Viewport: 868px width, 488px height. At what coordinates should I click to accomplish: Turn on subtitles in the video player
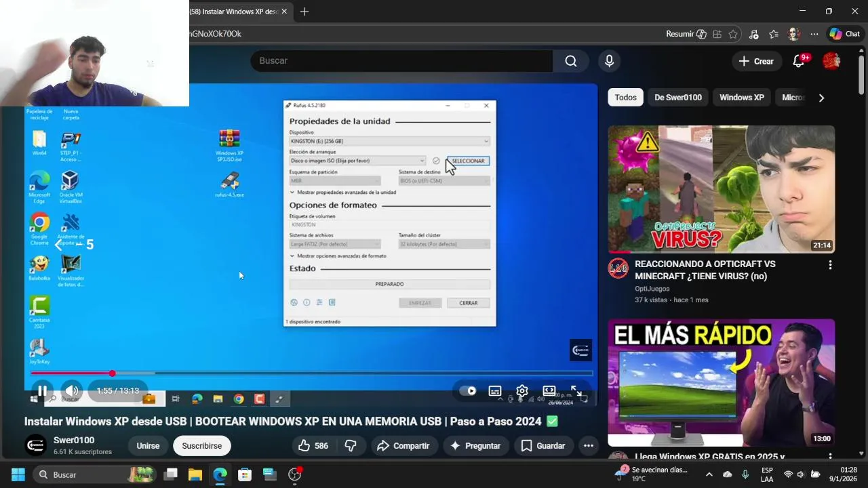[495, 391]
